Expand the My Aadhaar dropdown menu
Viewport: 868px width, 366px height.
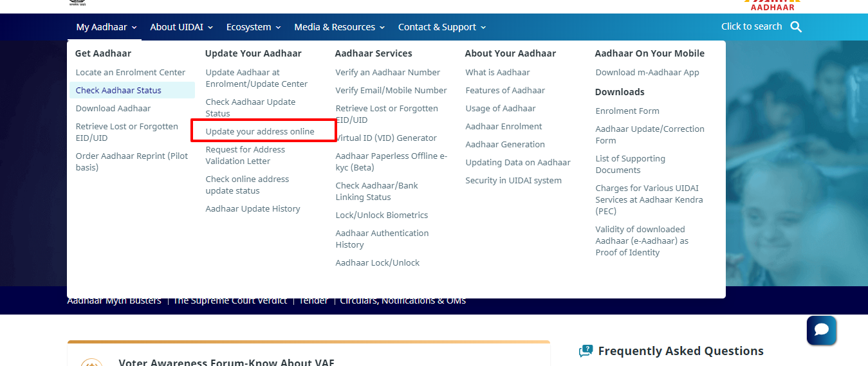pyautogui.click(x=106, y=27)
